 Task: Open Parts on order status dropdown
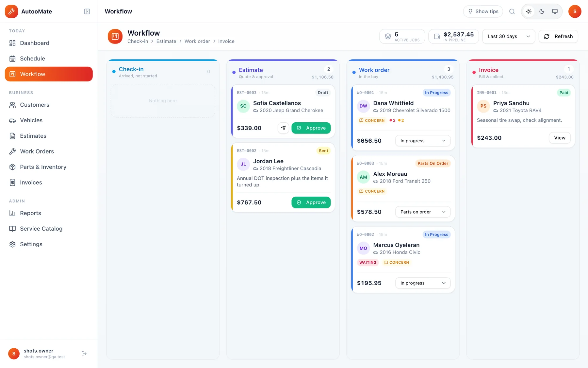pyautogui.click(x=423, y=212)
